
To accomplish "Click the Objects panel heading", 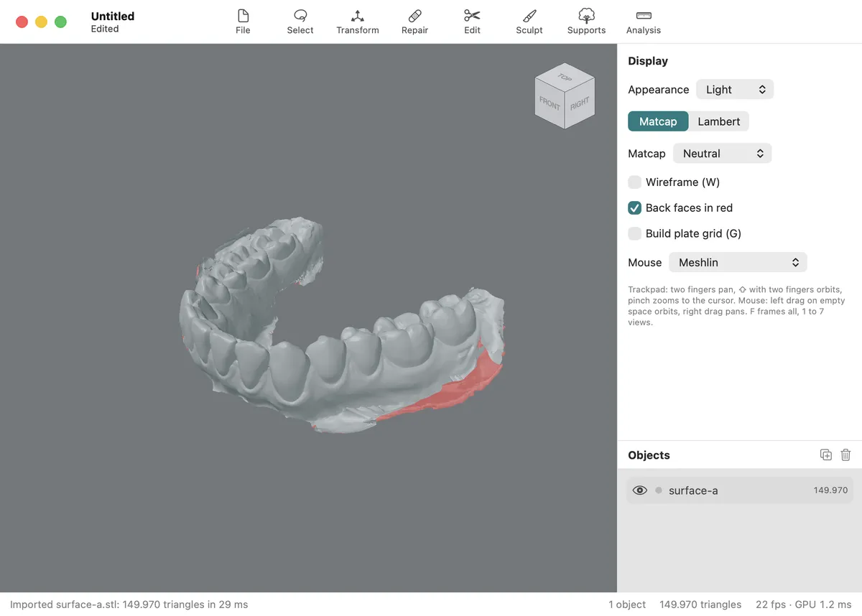I will coord(649,455).
